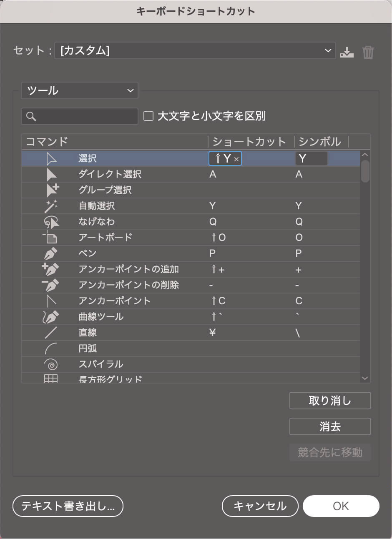Click the 取り消し button
392x539 pixels.
click(x=330, y=401)
